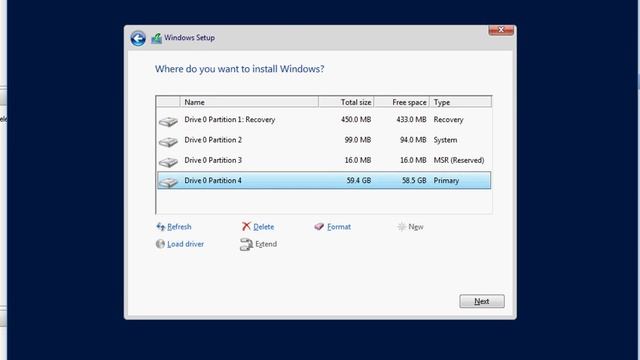Open the Load driver link
The image size is (640, 360).
click(185, 244)
